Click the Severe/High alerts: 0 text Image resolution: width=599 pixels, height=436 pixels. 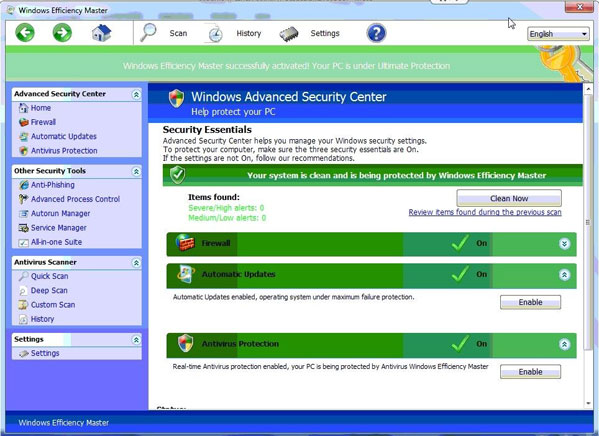point(226,208)
